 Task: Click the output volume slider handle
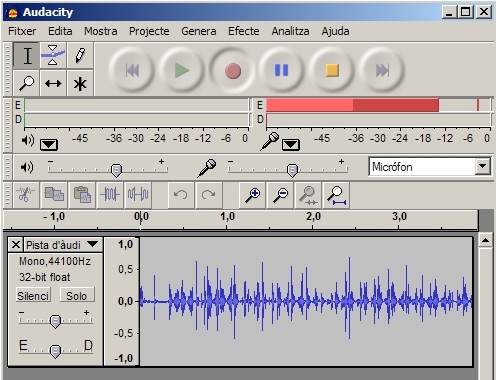tap(116, 170)
